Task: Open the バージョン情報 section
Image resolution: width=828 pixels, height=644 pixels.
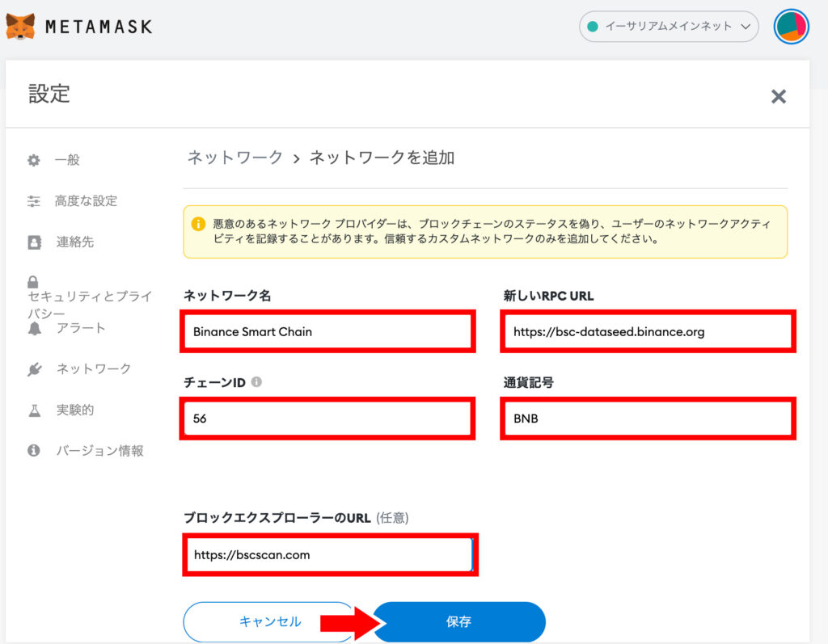Action: click(x=99, y=451)
